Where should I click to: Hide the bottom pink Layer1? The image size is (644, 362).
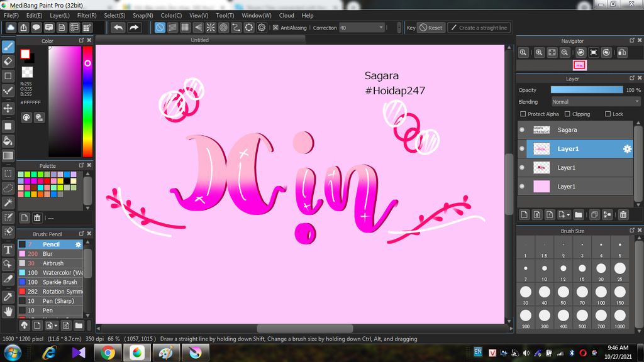[x=522, y=186]
